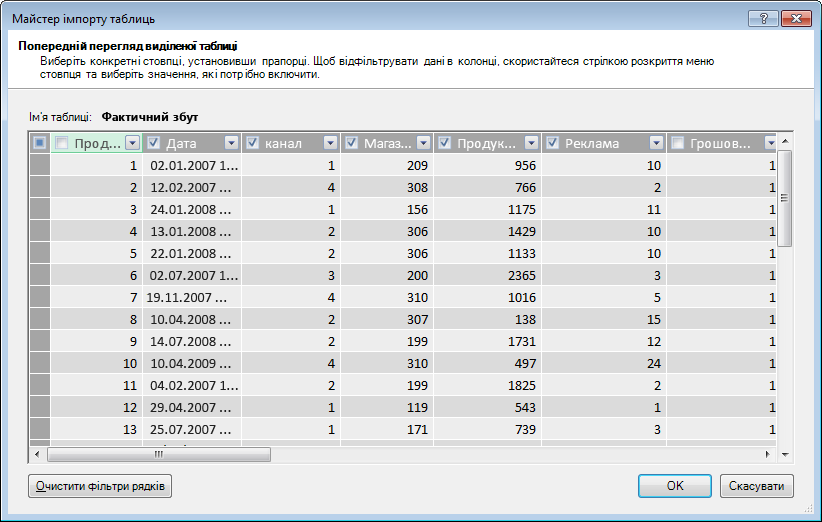Click advertising cell 15
Image resolution: width=822 pixels, height=522 pixels.
(x=604, y=319)
